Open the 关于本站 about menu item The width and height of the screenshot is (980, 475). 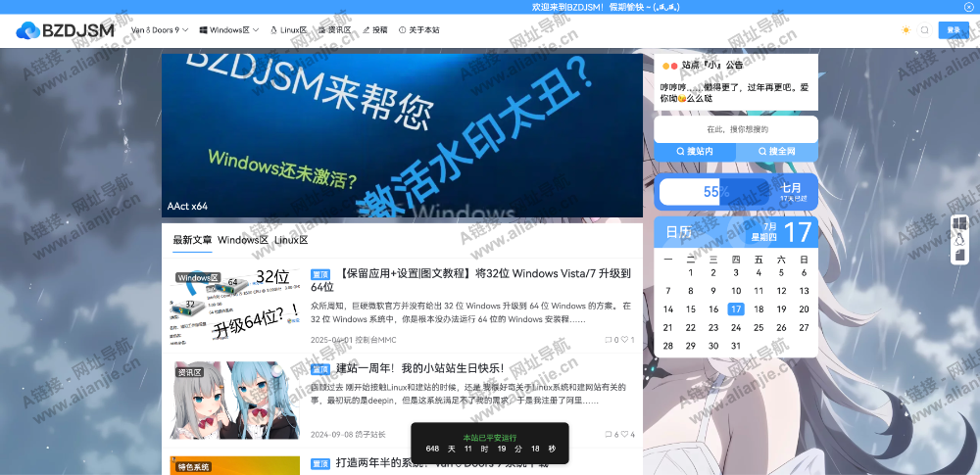418,30
